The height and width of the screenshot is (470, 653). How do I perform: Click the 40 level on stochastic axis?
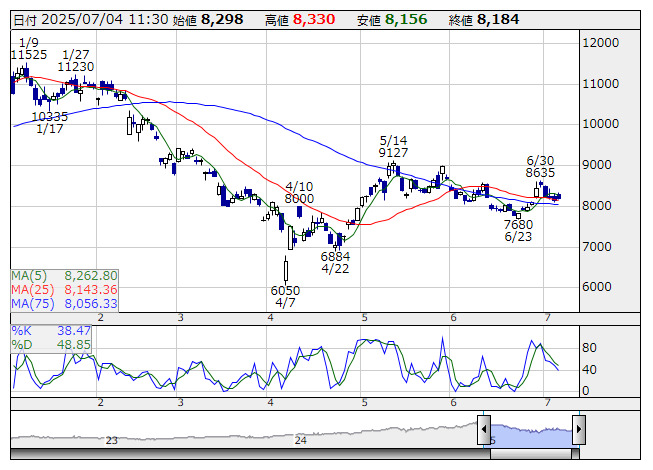589,370
